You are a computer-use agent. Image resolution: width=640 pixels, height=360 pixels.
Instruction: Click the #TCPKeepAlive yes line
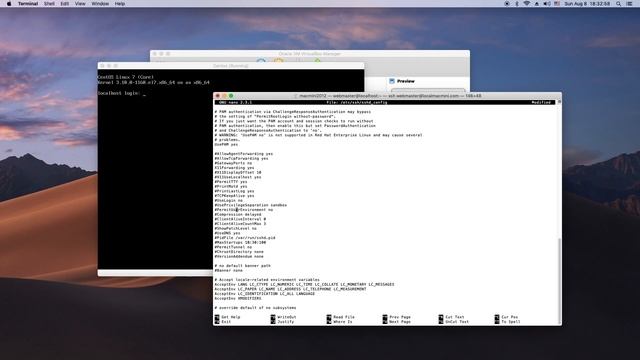(234, 196)
